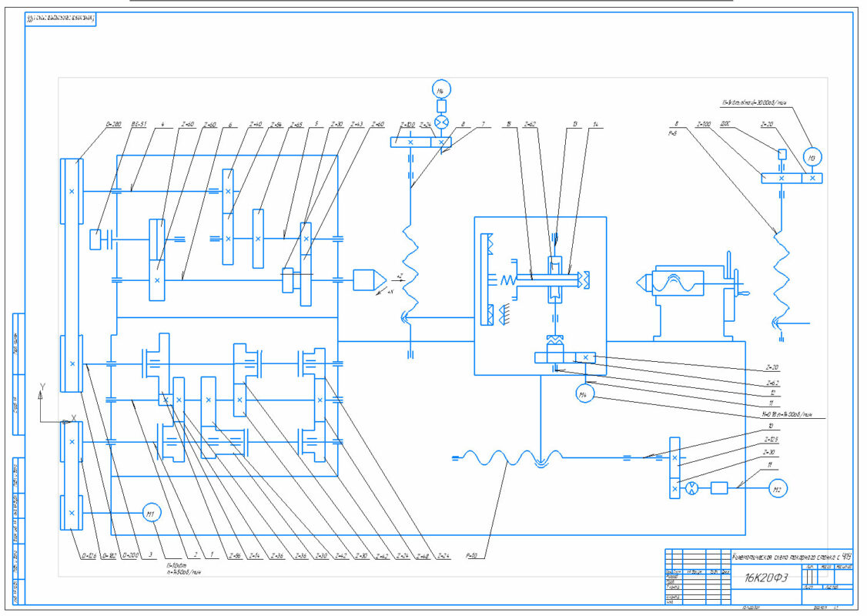Select the tailstock symbol

[x=678, y=283]
